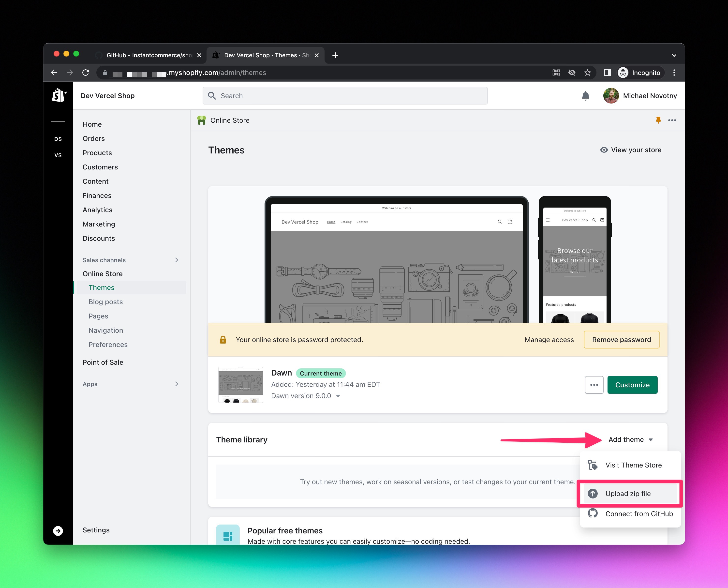The width and height of the screenshot is (728, 588).
Task: Open Preferences under Online Store
Action: tap(108, 345)
